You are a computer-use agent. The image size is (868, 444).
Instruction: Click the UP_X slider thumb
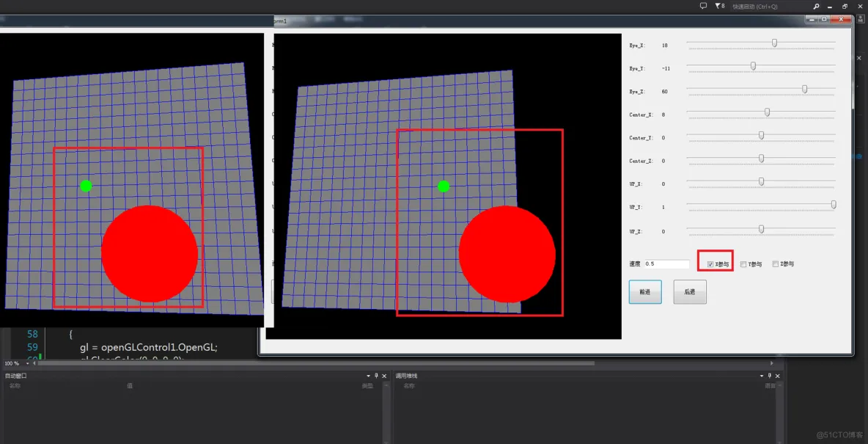click(761, 182)
